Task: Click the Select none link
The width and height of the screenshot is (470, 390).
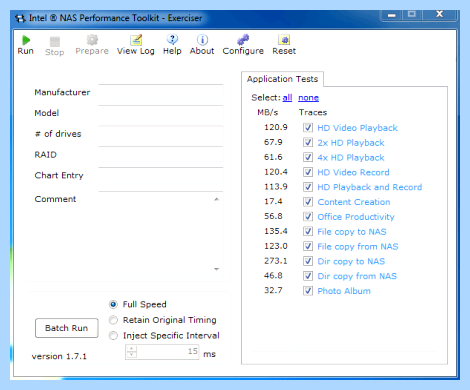Action: pos(308,98)
